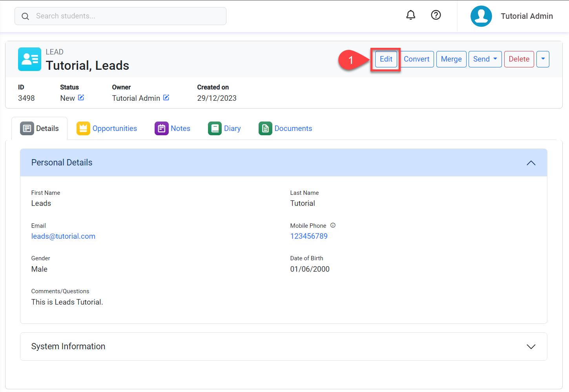
Task: Click the leads@tutorial.com email link
Action: click(x=63, y=236)
